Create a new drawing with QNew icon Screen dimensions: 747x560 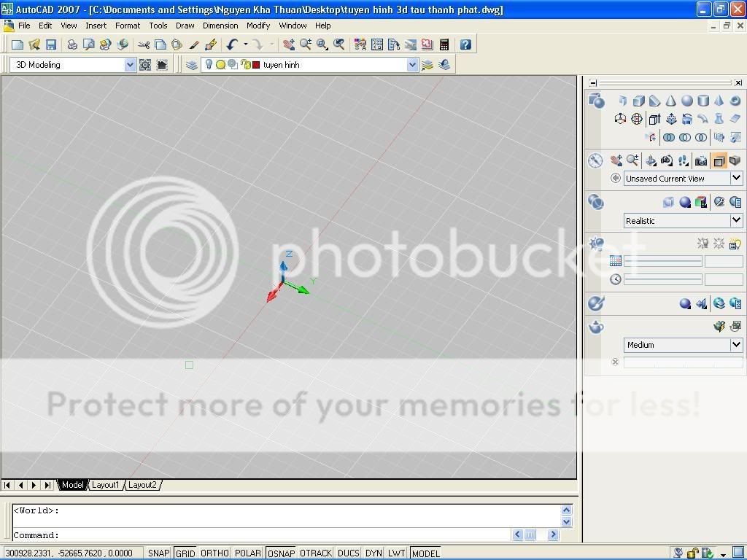pyautogui.click(x=18, y=44)
